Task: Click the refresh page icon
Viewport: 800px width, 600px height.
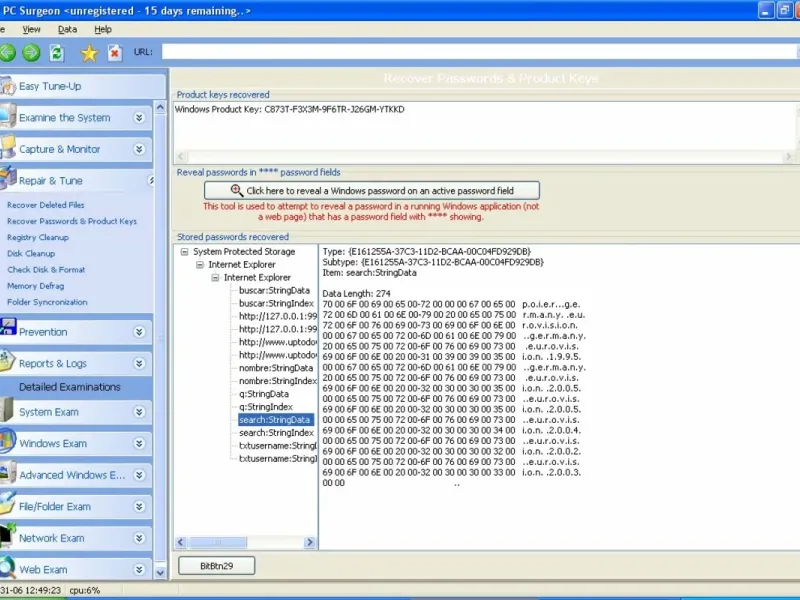Action: coord(56,52)
